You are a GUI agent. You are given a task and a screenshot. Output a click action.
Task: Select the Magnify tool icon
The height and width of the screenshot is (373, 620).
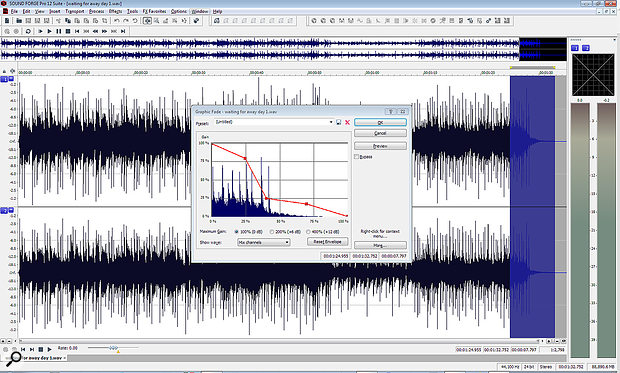click(157, 21)
